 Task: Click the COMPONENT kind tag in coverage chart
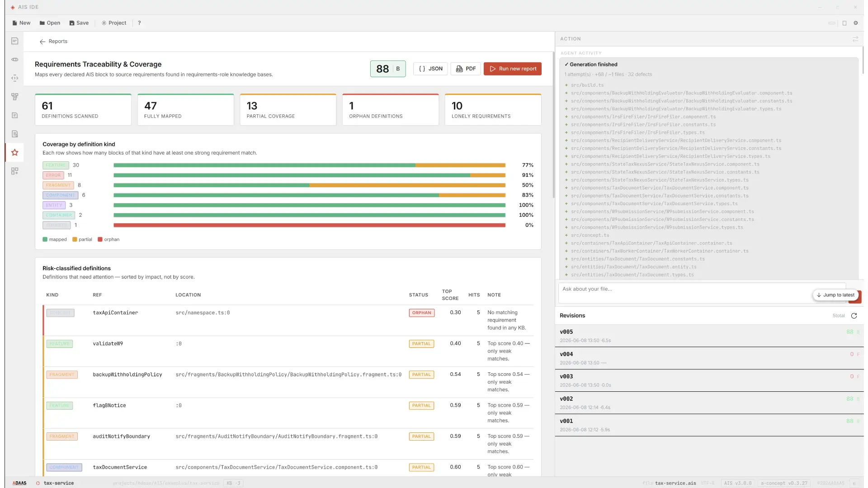(61, 195)
